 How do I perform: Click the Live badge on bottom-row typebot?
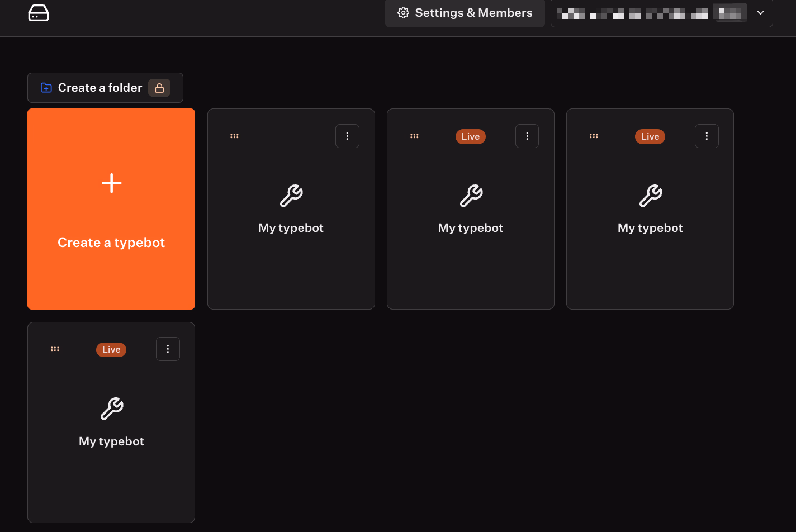pyautogui.click(x=111, y=349)
